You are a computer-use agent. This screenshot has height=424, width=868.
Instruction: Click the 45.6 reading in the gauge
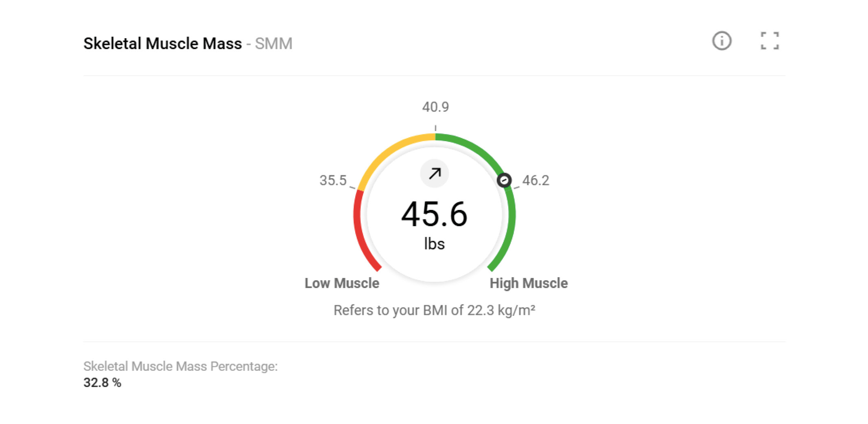click(x=434, y=214)
